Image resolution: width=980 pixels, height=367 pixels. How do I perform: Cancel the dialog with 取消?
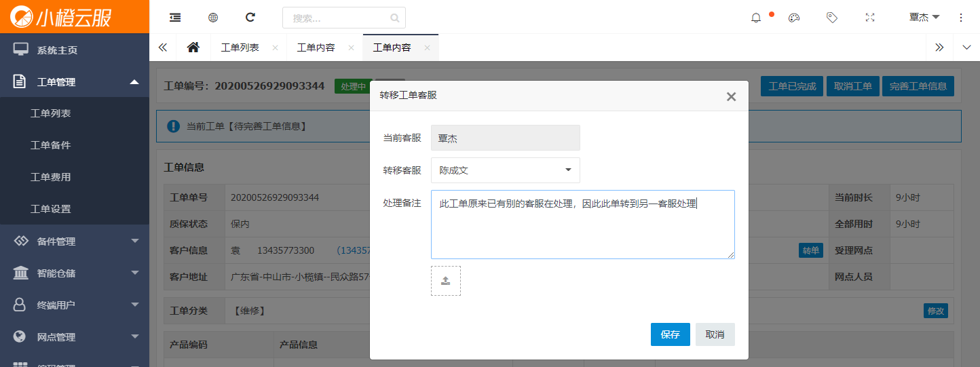click(x=715, y=334)
